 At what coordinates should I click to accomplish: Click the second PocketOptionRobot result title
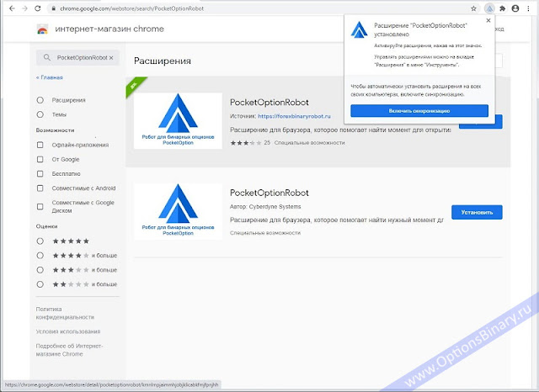point(269,193)
